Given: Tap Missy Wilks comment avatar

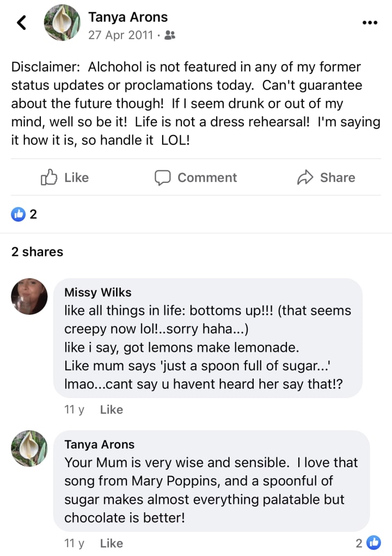Looking at the screenshot, I should [x=29, y=297].
